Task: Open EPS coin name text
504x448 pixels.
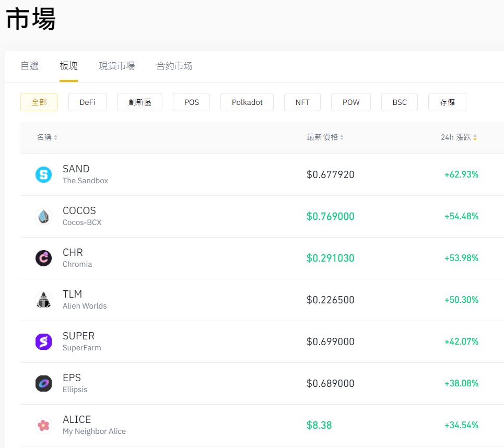Action: click(x=72, y=378)
